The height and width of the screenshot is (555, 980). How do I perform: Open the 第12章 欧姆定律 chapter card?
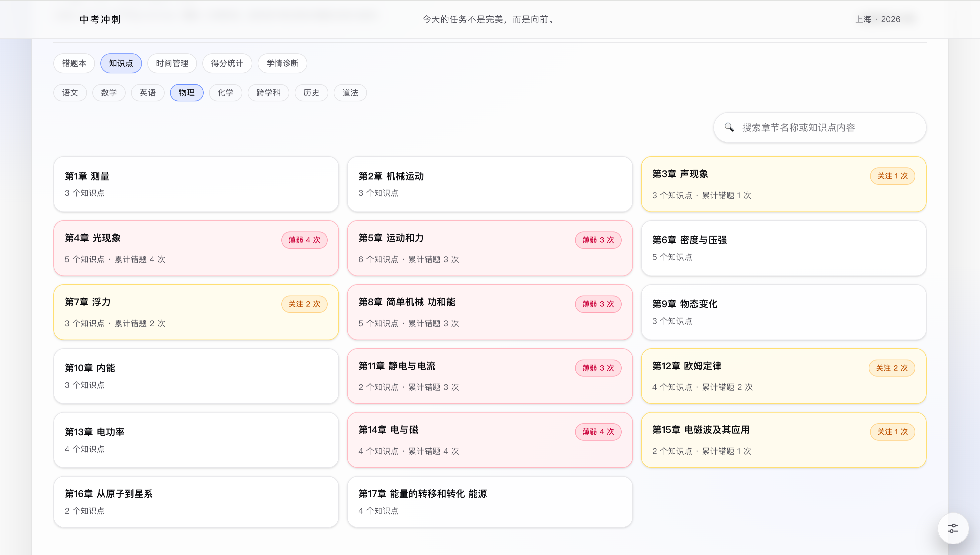783,376
